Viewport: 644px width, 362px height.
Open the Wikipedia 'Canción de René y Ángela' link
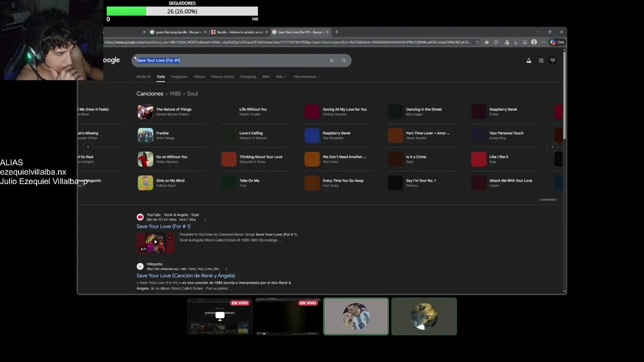186,276
